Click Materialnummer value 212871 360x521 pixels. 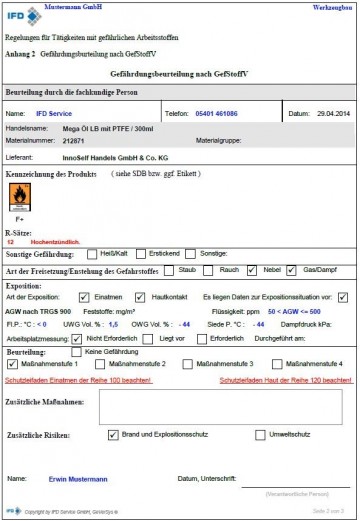click(x=73, y=141)
